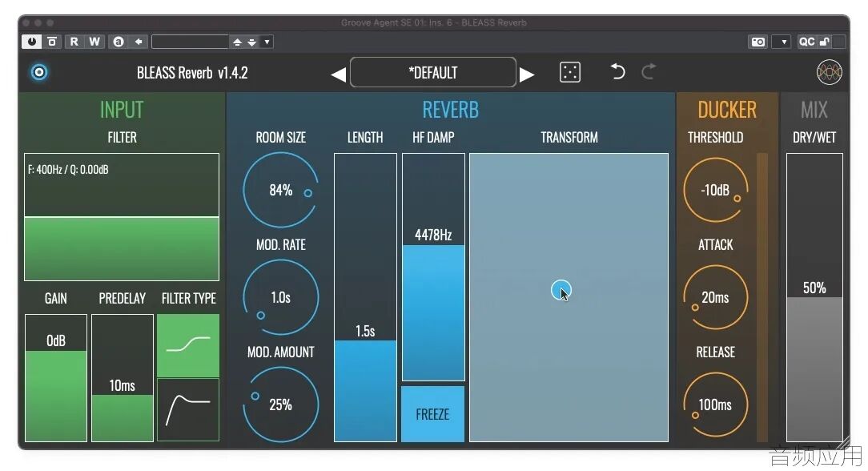Image resolution: width=868 pixels, height=471 pixels.
Task: Enable Read automation (R)
Action: coord(74,42)
